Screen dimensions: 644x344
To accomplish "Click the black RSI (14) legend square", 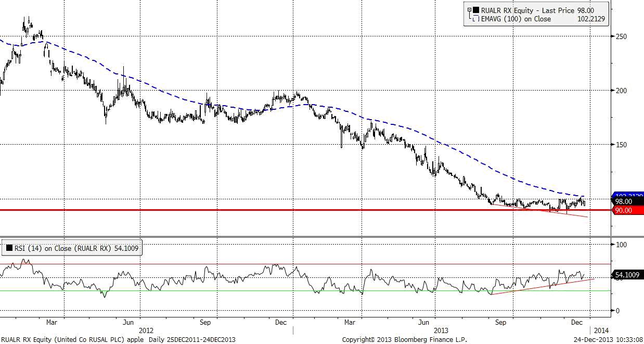I will point(8,248).
